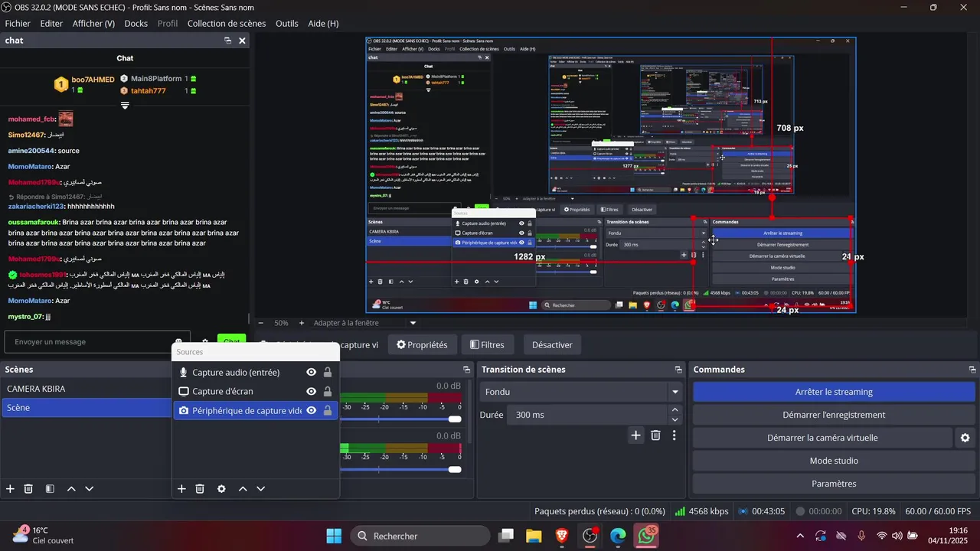Float the Transition de scènes dock
Screen dimensions: 980x551
(678, 370)
